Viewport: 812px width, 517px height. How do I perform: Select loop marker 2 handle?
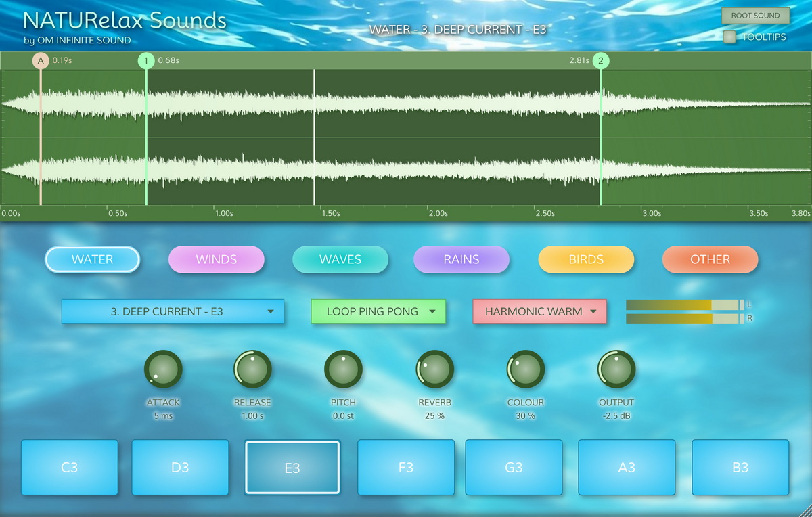click(x=601, y=61)
